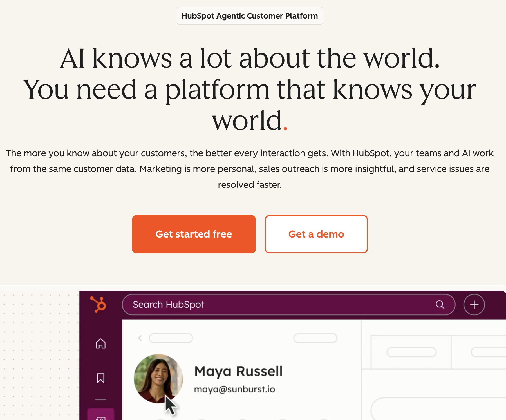This screenshot has height=420, width=506.
Task: Go to the Home sidebar icon
Action: click(100, 343)
